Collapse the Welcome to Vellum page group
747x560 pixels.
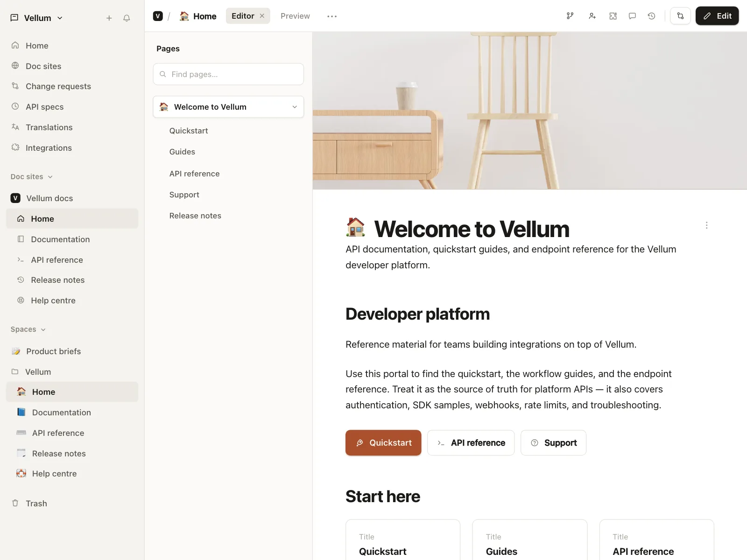[x=295, y=107]
